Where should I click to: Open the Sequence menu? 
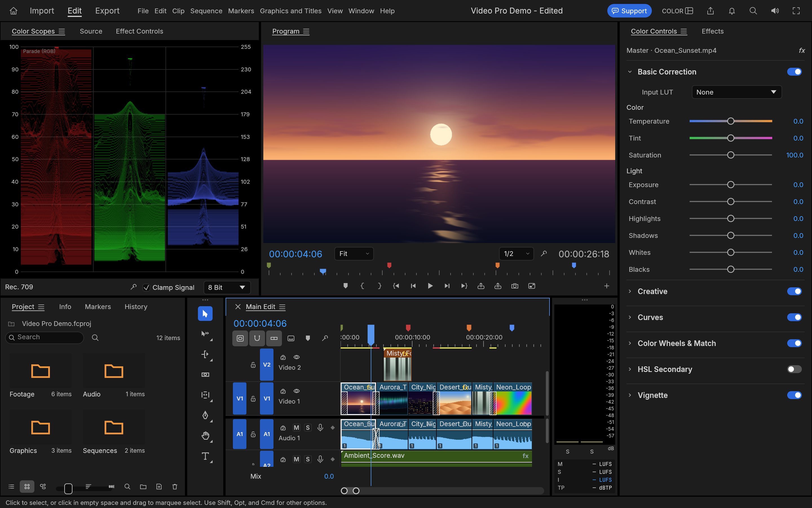click(206, 11)
